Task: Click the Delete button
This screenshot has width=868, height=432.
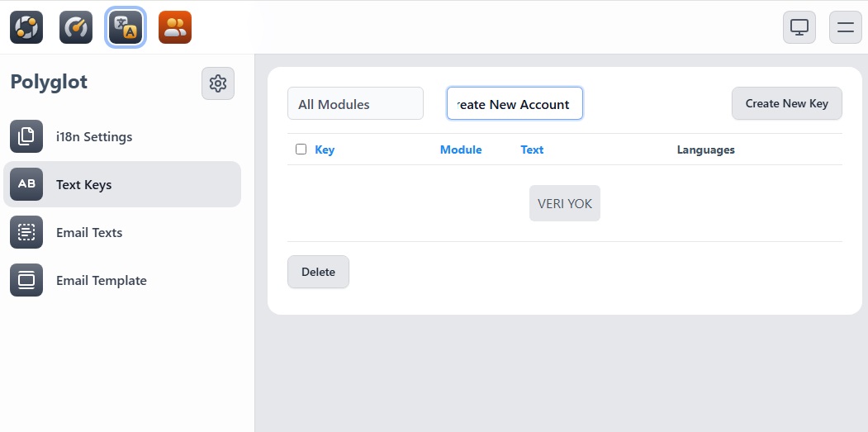Action: pos(318,272)
